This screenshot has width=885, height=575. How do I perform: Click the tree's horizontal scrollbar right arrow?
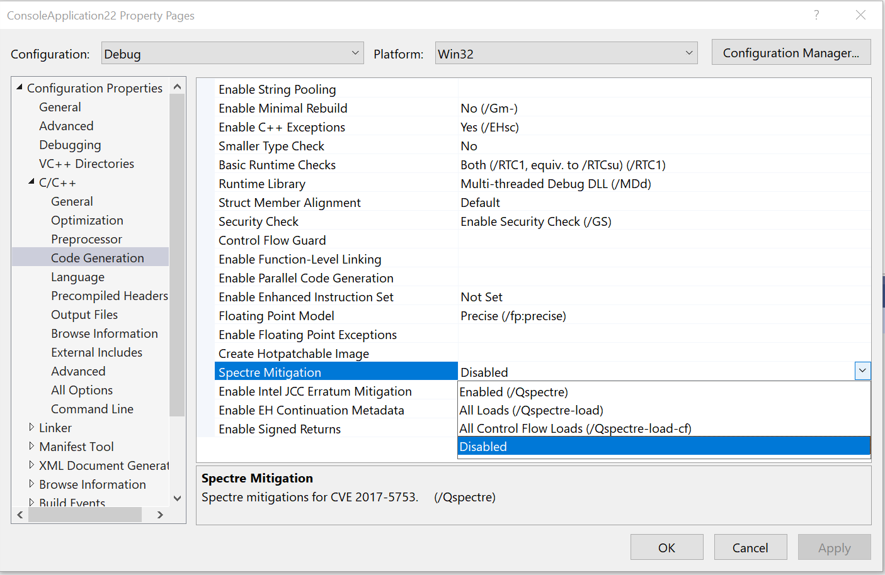click(x=160, y=515)
